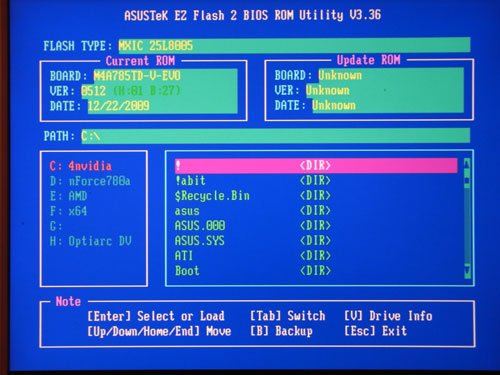Screen dimensions: 500x375
Task: Click the file list scroll-up arrow
Action: point(467,164)
